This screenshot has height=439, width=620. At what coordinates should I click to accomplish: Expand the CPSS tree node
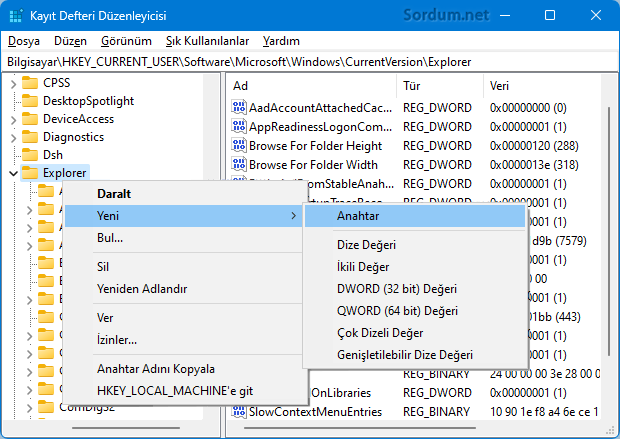[13, 84]
